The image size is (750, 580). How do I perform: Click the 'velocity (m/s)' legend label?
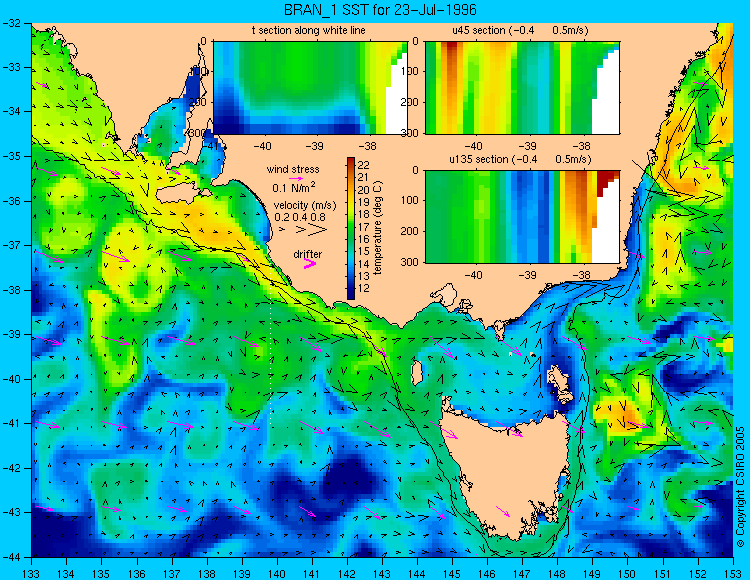[305, 206]
